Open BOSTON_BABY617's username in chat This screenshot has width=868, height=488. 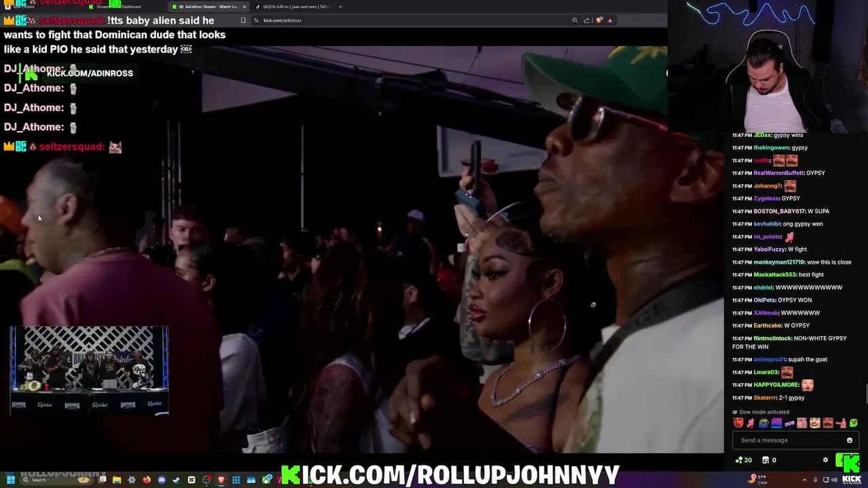point(779,211)
